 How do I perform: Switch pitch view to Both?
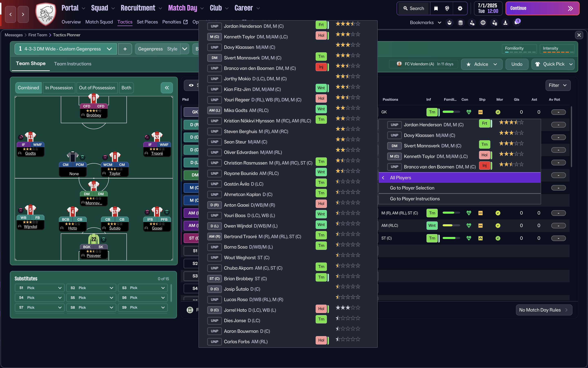pyautogui.click(x=126, y=88)
